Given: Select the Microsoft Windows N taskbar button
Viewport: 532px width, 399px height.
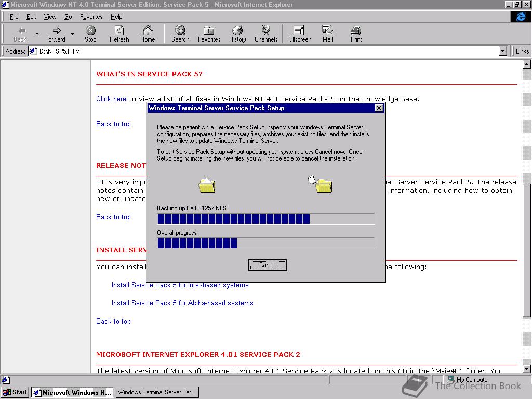Looking at the screenshot, I should tap(72, 392).
